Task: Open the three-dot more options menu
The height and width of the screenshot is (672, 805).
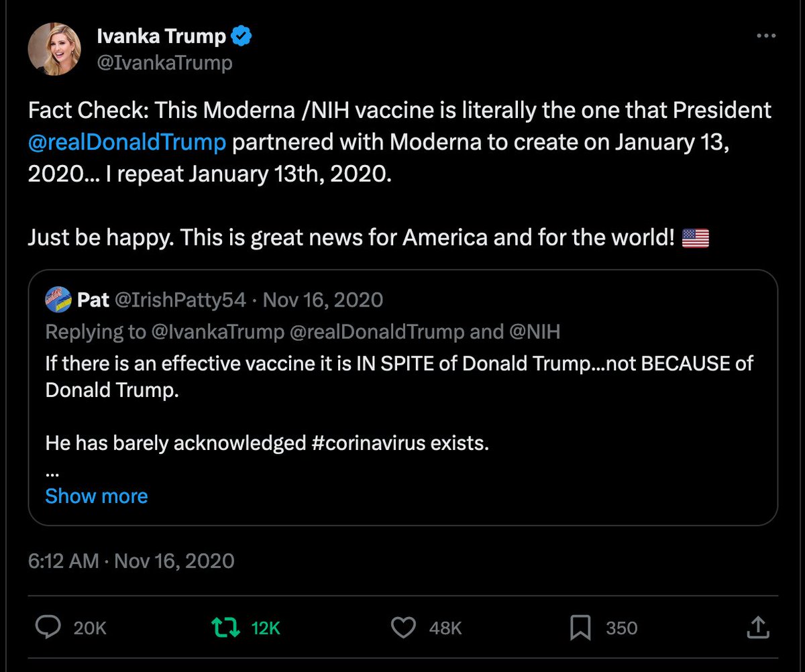Action: point(765,36)
